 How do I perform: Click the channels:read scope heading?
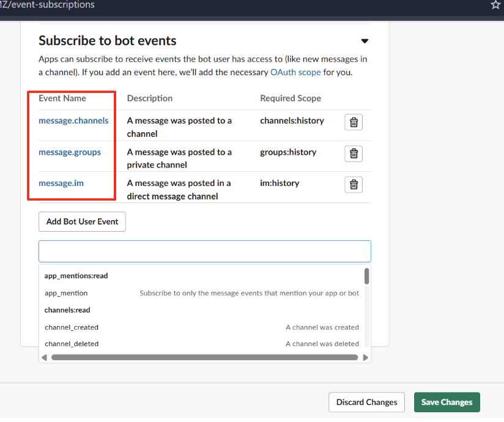67,310
